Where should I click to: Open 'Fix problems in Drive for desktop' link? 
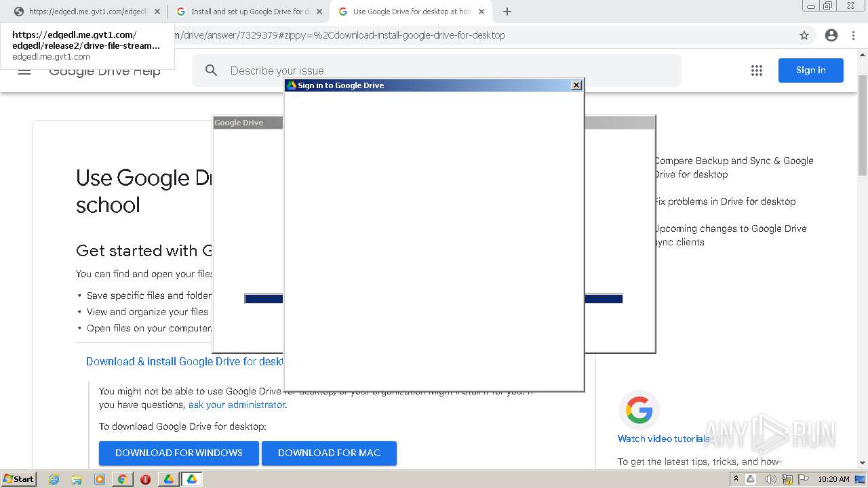(x=725, y=201)
